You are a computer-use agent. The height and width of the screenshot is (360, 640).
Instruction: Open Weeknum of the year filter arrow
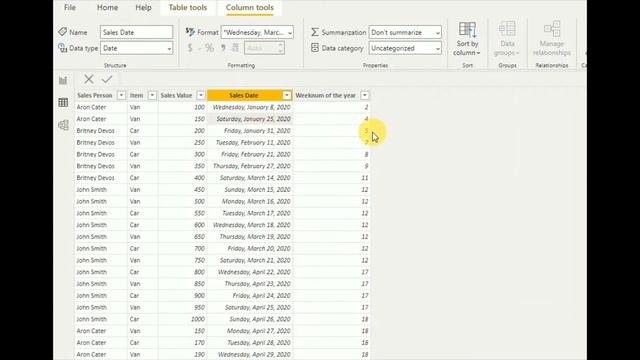(x=364, y=95)
